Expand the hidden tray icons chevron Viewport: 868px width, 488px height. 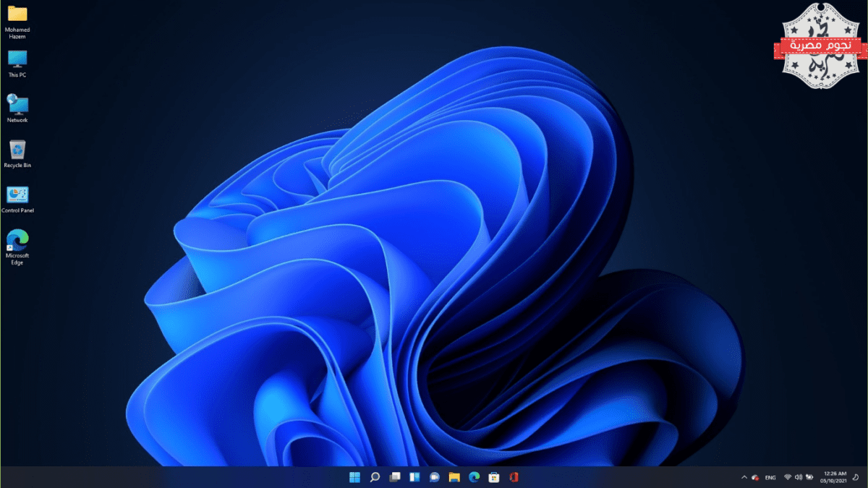(x=744, y=477)
